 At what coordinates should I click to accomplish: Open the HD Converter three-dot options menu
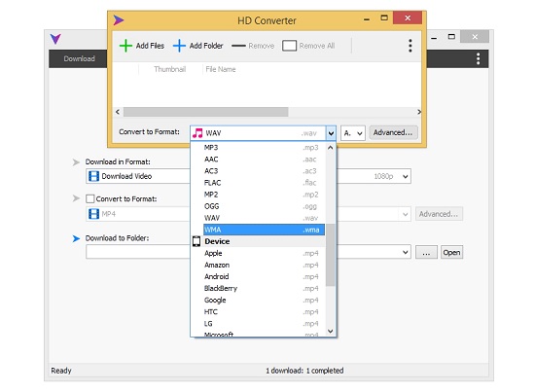[x=410, y=46]
